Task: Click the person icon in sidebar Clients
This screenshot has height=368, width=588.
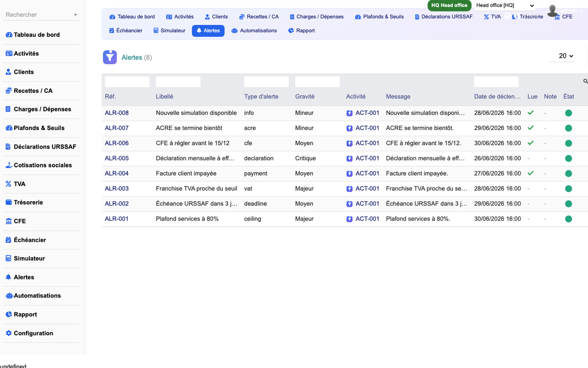Action: tap(8, 72)
